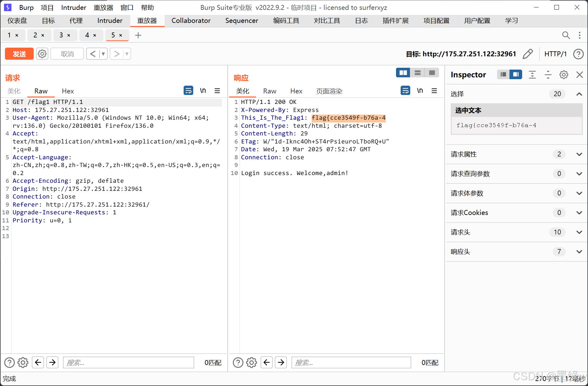Open the 帮助 (Help) menu
This screenshot has width=588, height=386.
click(147, 7)
